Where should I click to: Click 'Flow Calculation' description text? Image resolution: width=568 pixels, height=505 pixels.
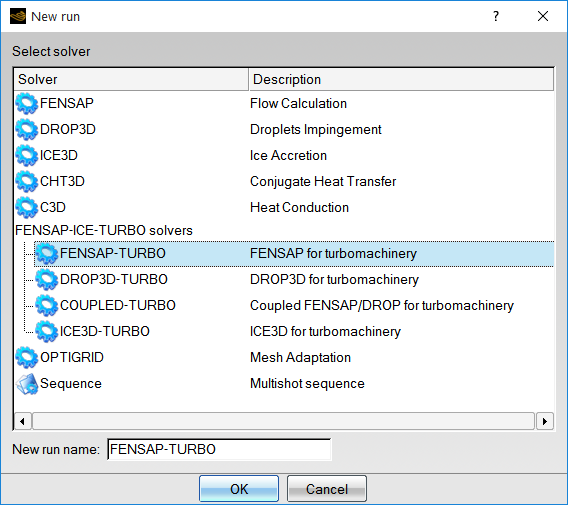[x=298, y=104]
